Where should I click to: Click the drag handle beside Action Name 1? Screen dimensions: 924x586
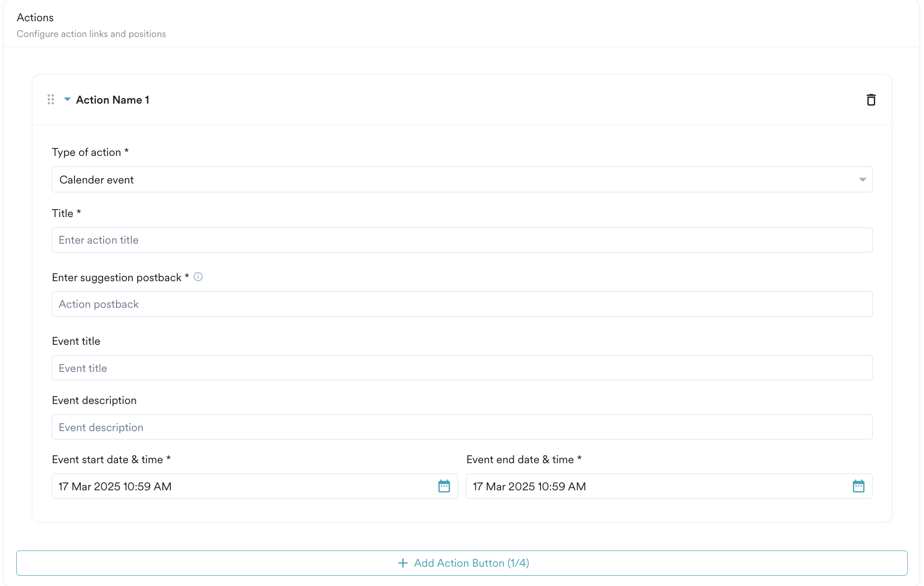tap(51, 100)
